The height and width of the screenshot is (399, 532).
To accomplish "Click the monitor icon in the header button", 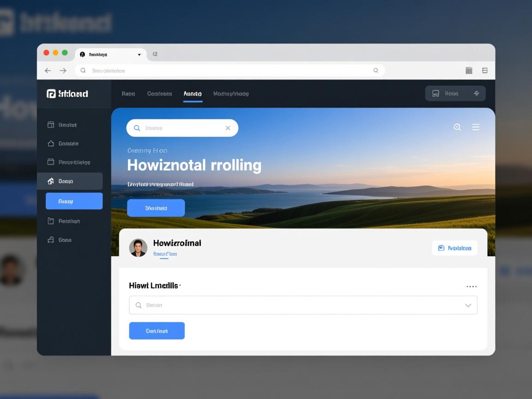I will (x=435, y=93).
